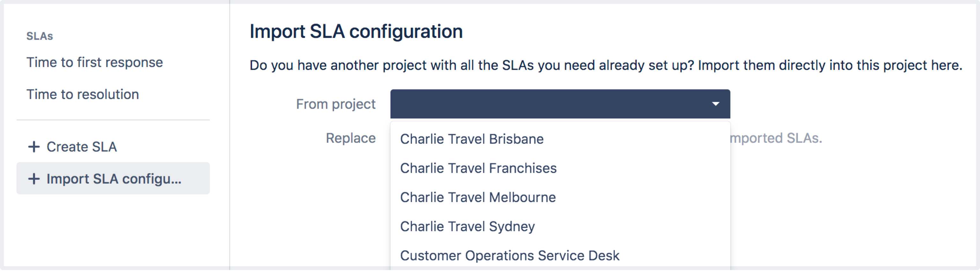
Task: Click the SLAs sidebar section heading
Action: (x=40, y=36)
